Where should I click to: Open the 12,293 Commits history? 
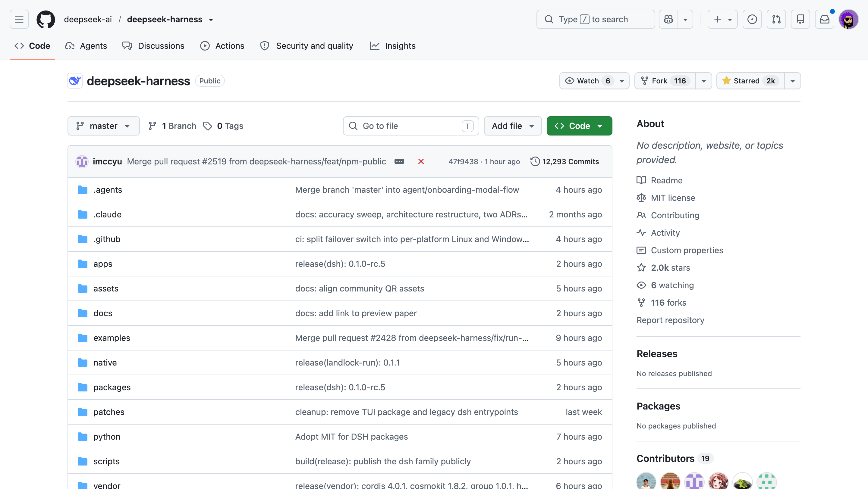[x=565, y=161]
